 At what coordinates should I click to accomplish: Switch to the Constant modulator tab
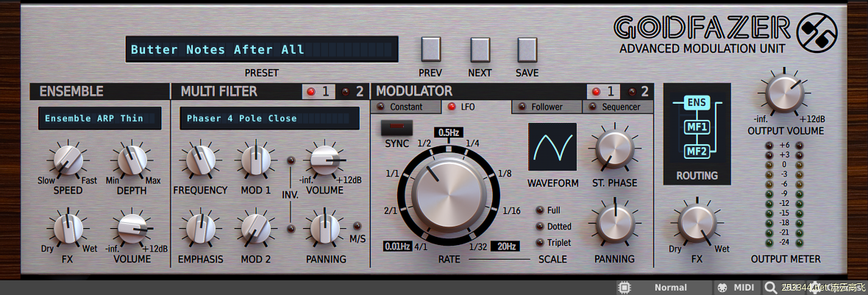point(405,107)
